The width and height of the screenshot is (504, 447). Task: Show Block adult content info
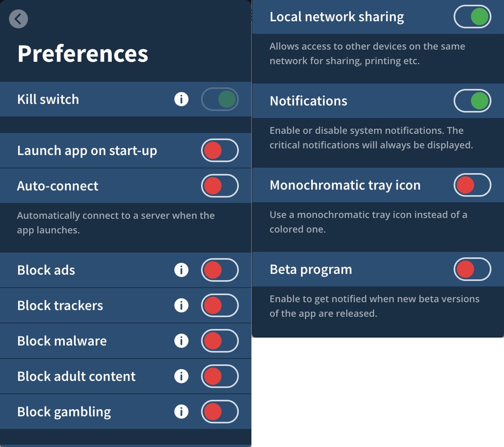pos(181,376)
